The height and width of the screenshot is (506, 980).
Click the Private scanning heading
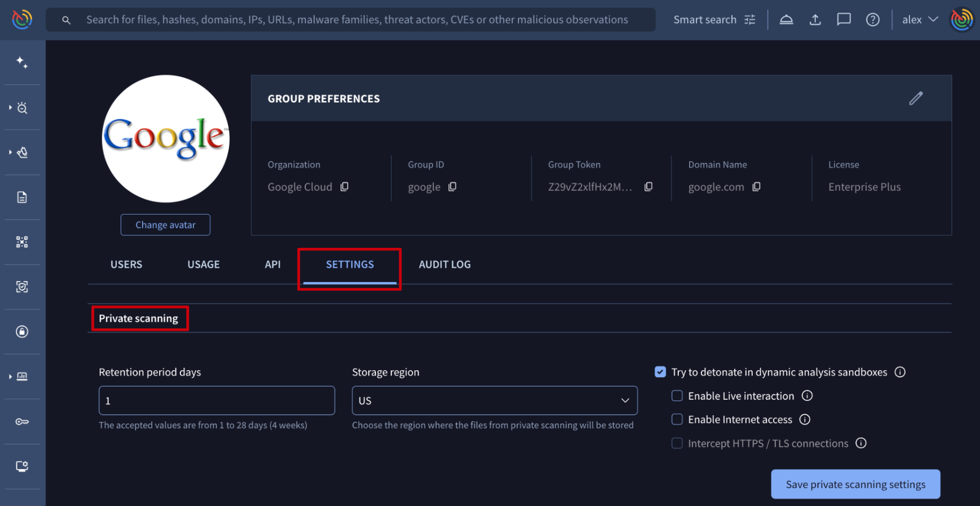pos(138,318)
